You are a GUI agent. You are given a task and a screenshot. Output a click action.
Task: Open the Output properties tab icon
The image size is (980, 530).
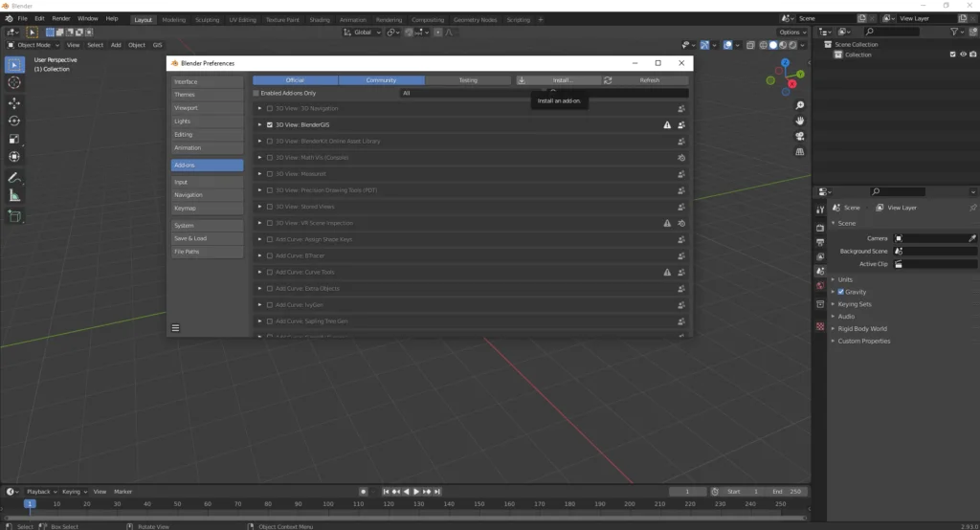[820, 242]
